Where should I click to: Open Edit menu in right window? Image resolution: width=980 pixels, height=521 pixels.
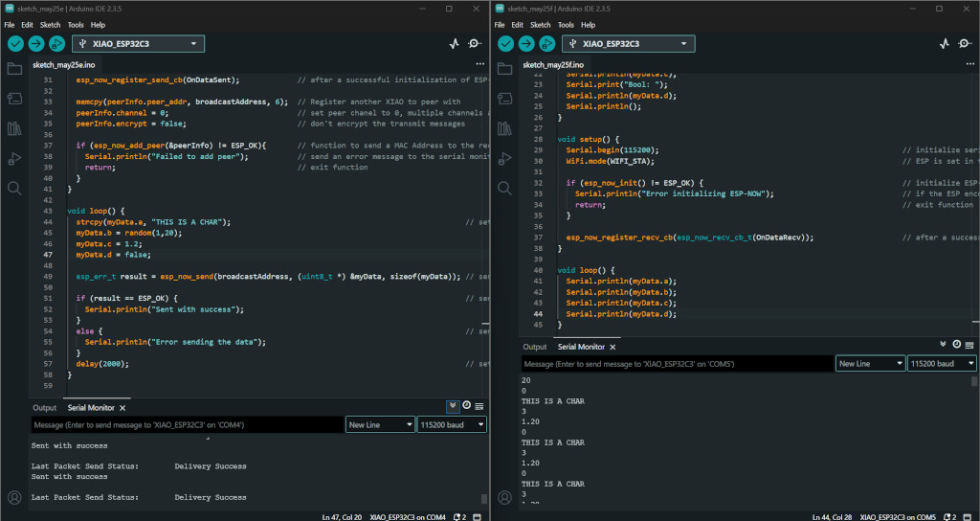click(518, 25)
